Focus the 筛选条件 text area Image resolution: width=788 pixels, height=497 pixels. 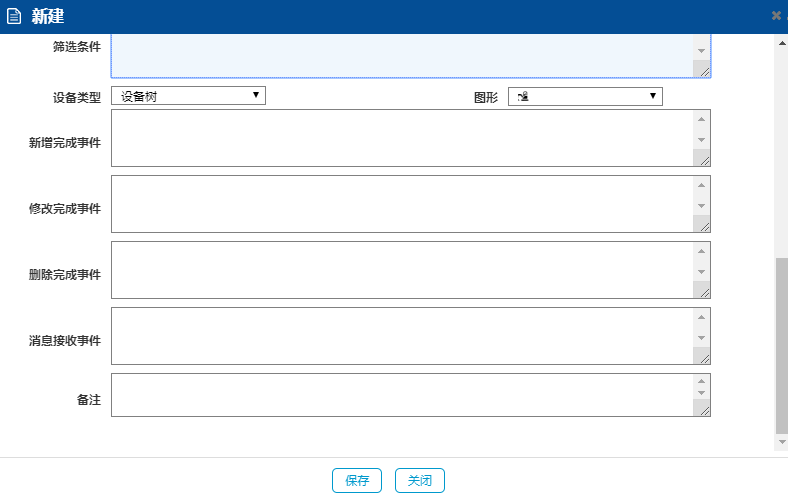(x=400, y=55)
